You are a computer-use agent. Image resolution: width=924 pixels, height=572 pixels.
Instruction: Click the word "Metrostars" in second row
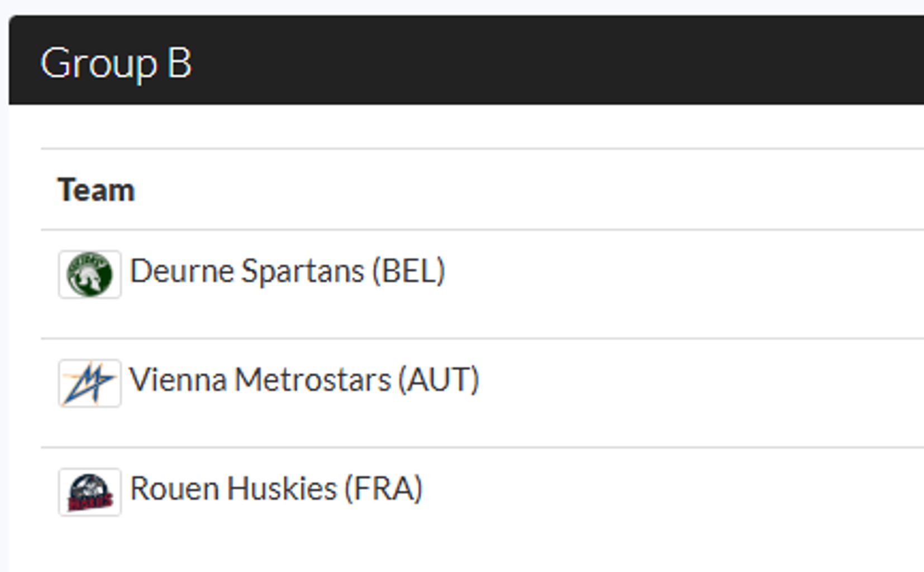[313, 380]
